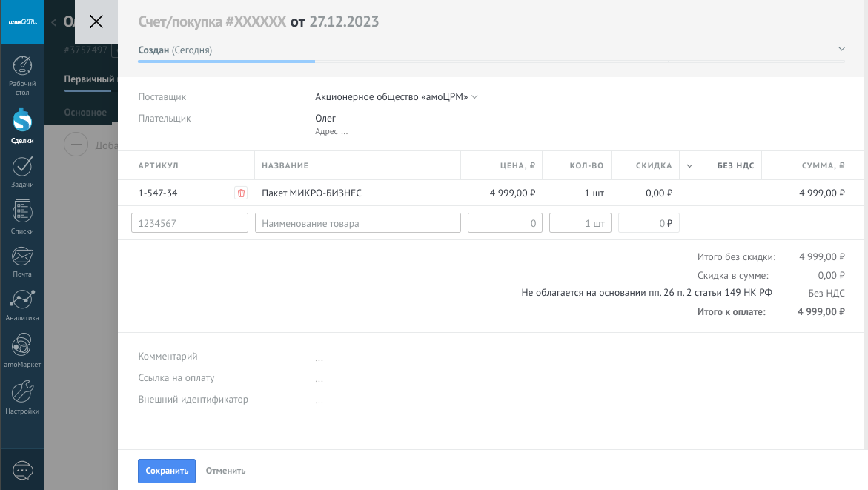
Task: Open Аналитика section
Action: coord(22,305)
